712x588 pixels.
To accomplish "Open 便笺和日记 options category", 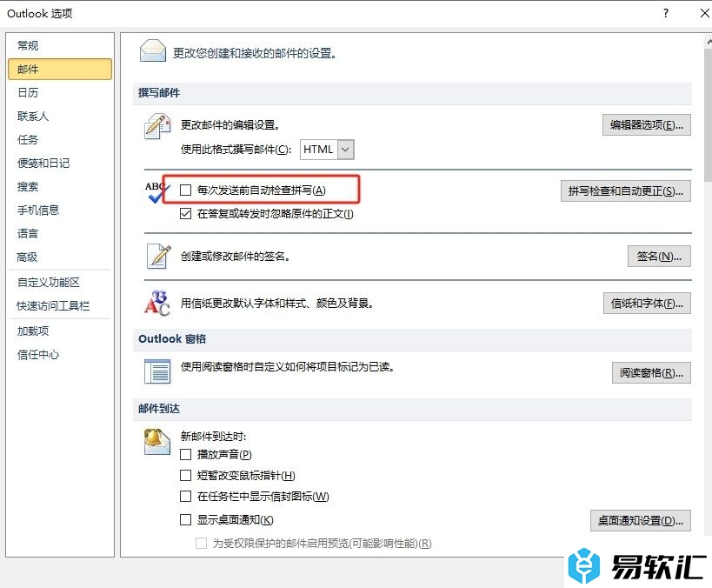I will click(x=59, y=164).
